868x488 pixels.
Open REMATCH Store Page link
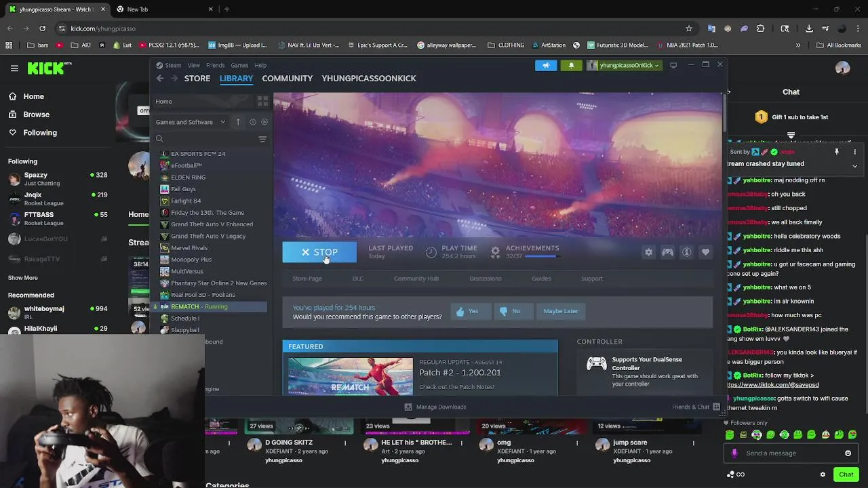[x=307, y=279]
